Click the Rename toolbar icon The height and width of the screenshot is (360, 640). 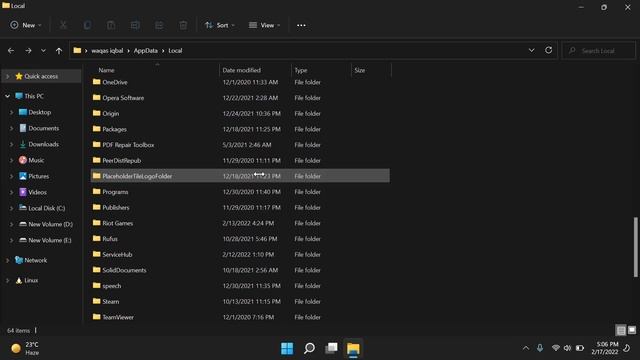[135, 25]
